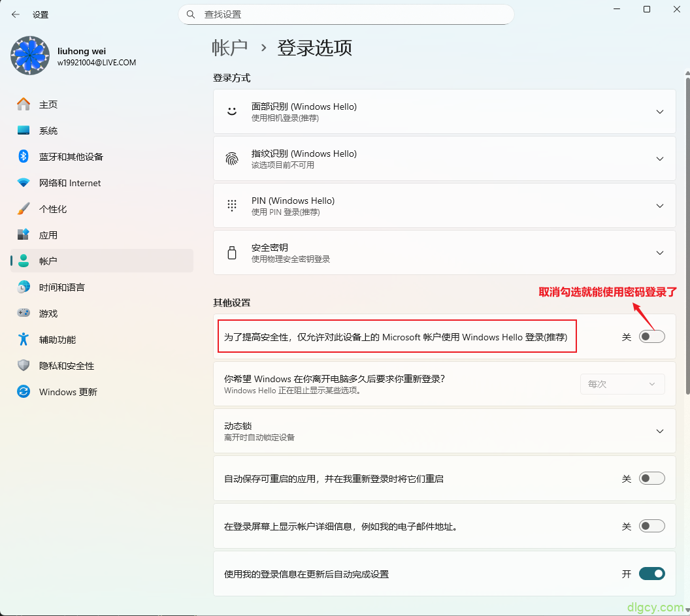Click the Home (主页) icon in sidebar
Viewport: 690px width, 616px height.
click(x=24, y=105)
